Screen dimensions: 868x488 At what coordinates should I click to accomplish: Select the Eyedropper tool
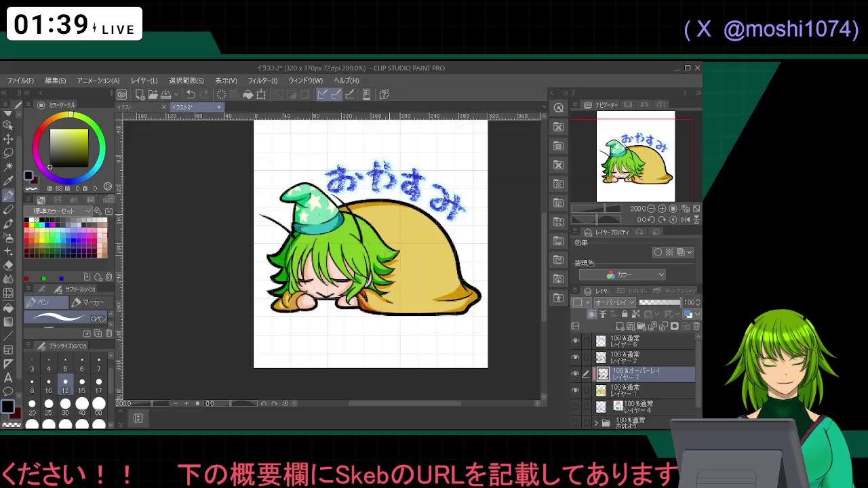pyautogui.click(x=8, y=180)
